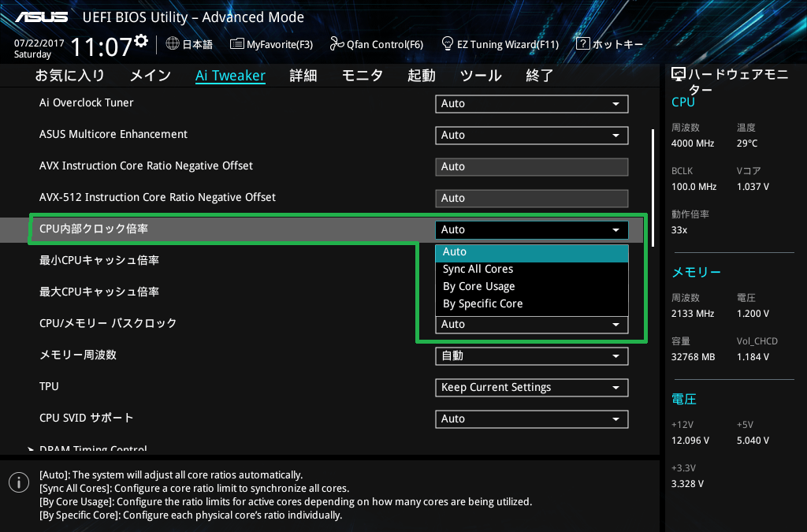Pick By Core Usage option
Viewport: 807px width, 532px height.
pyautogui.click(x=532, y=287)
